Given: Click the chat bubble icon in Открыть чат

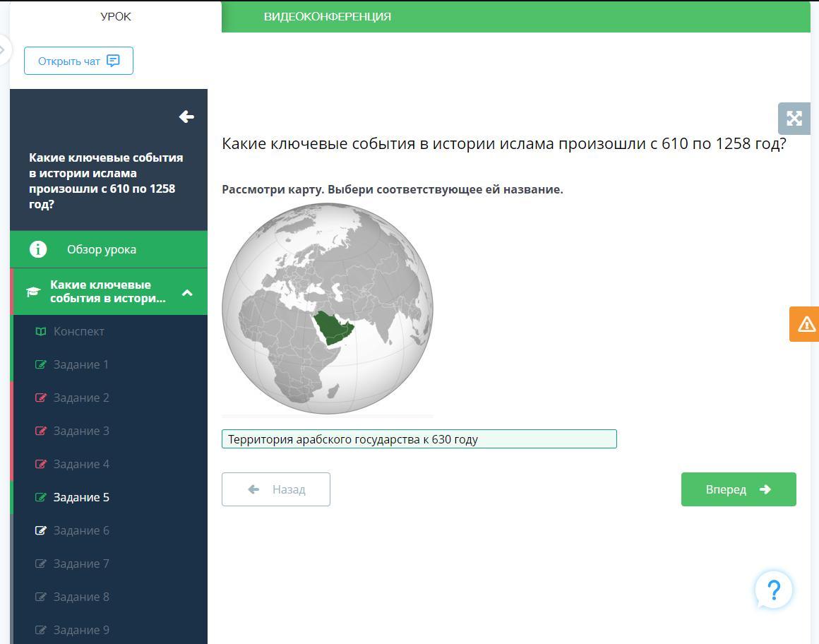Looking at the screenshot, I should 113,61.
